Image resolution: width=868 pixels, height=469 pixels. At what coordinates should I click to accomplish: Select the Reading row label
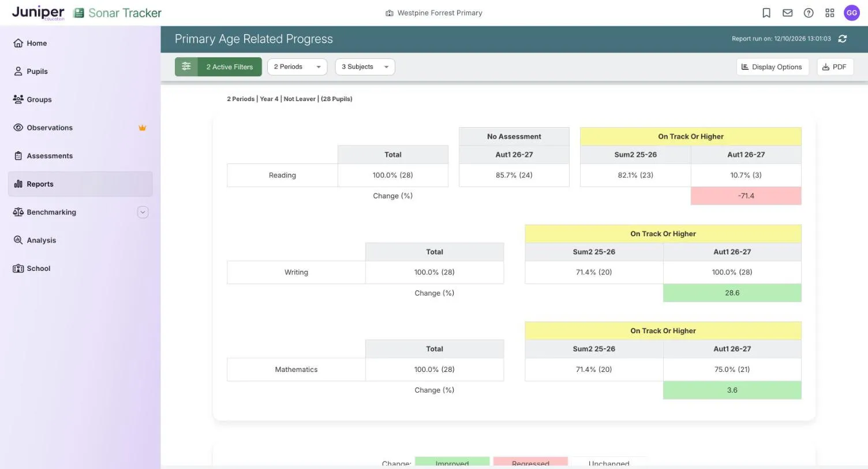point(282,175)
